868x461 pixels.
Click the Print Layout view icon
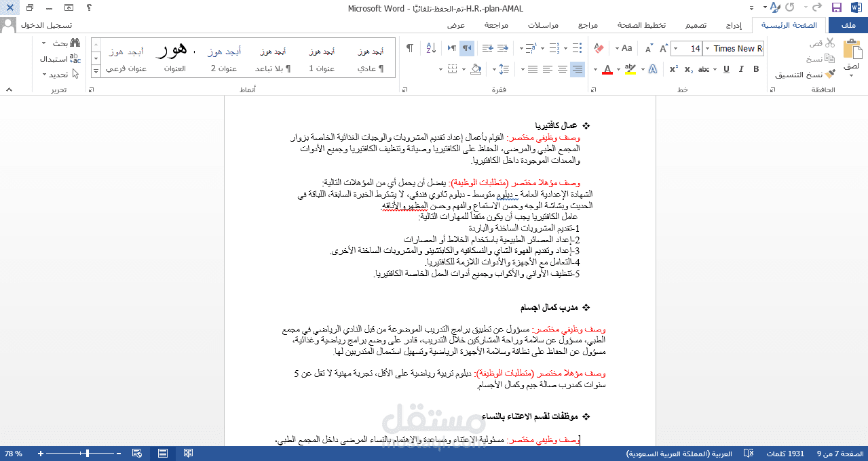(162, 454)
